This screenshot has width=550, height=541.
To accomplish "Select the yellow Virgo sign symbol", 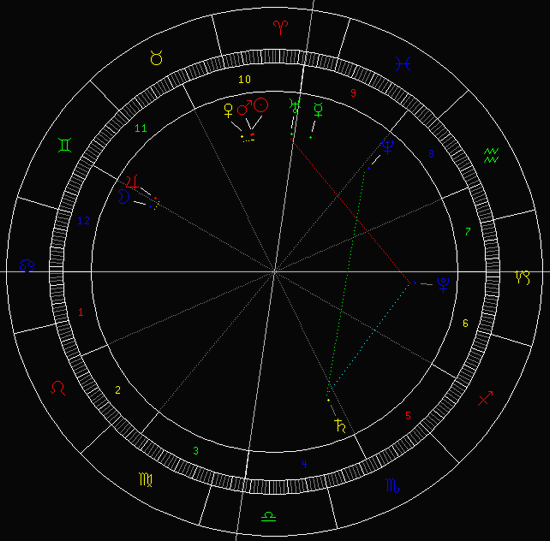I will coord(146,480).
